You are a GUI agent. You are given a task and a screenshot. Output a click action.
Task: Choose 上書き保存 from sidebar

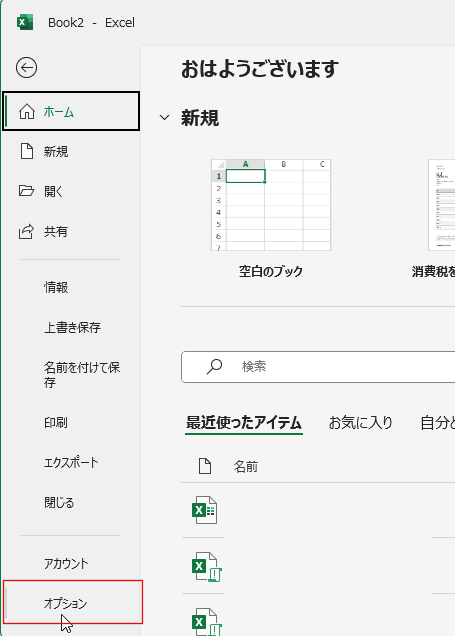pyautogui.click(x=71, y=327)
